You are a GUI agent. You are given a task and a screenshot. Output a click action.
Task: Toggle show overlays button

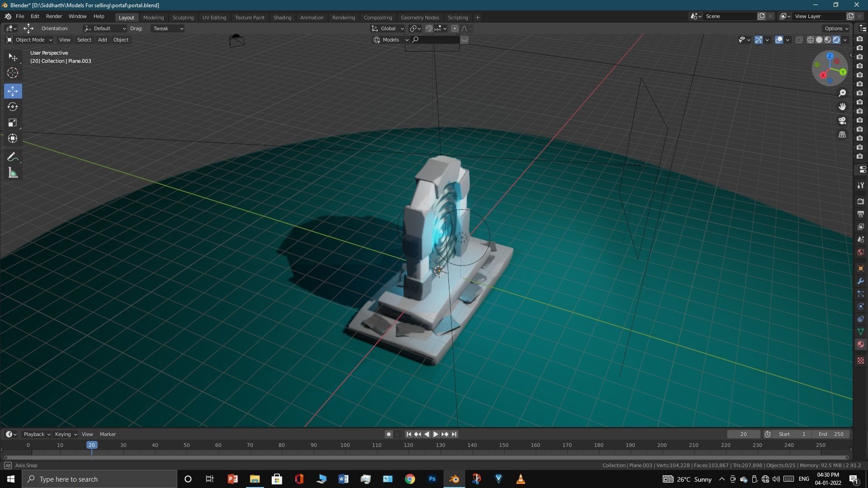tap(779, 40)
